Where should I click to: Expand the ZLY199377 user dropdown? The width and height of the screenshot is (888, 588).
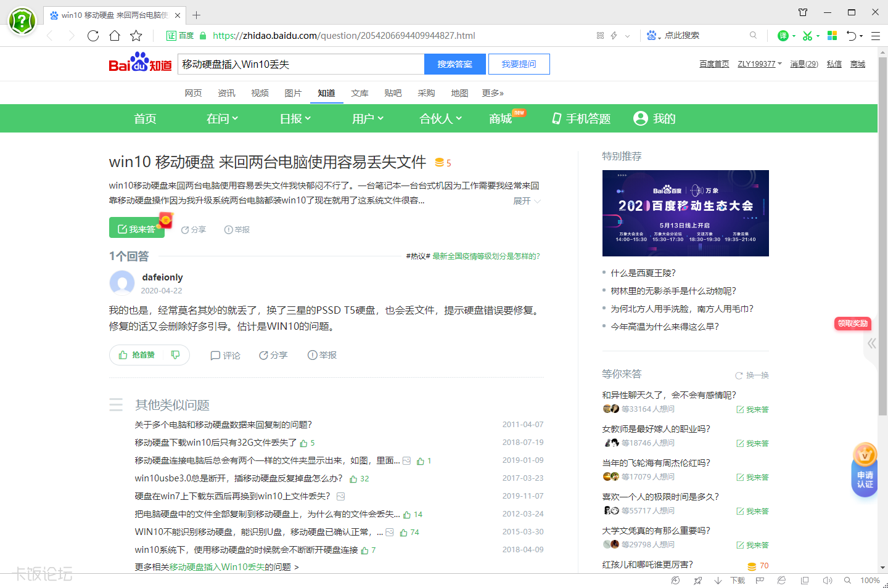click(760, 64)
